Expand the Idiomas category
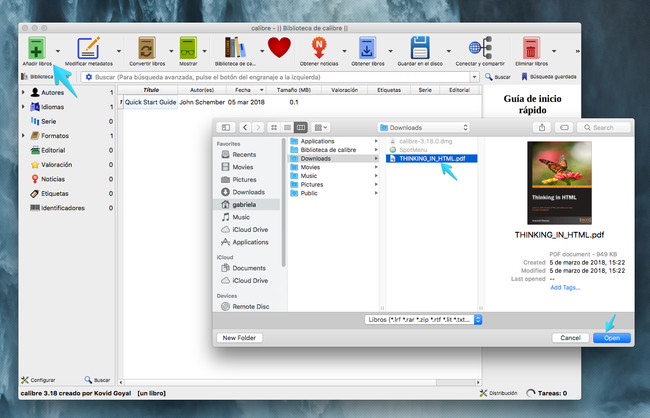650x418 pixels. (23, 107)
